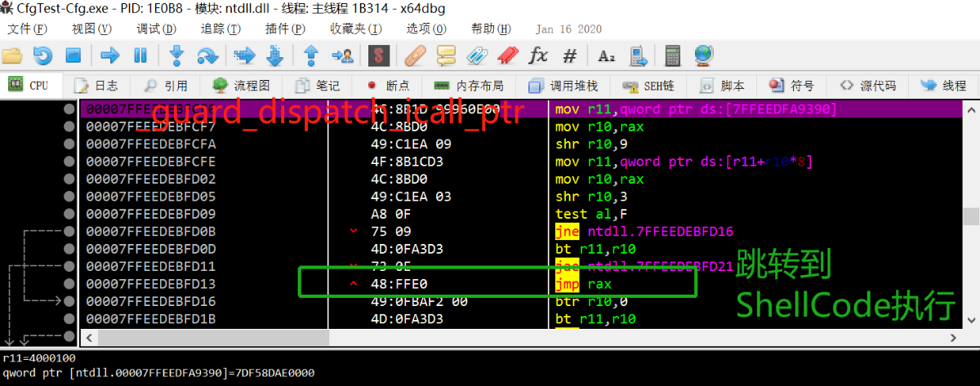Restart the debugged program
The width and height of the screenshot is (980, 386).
tap(42, 55)
